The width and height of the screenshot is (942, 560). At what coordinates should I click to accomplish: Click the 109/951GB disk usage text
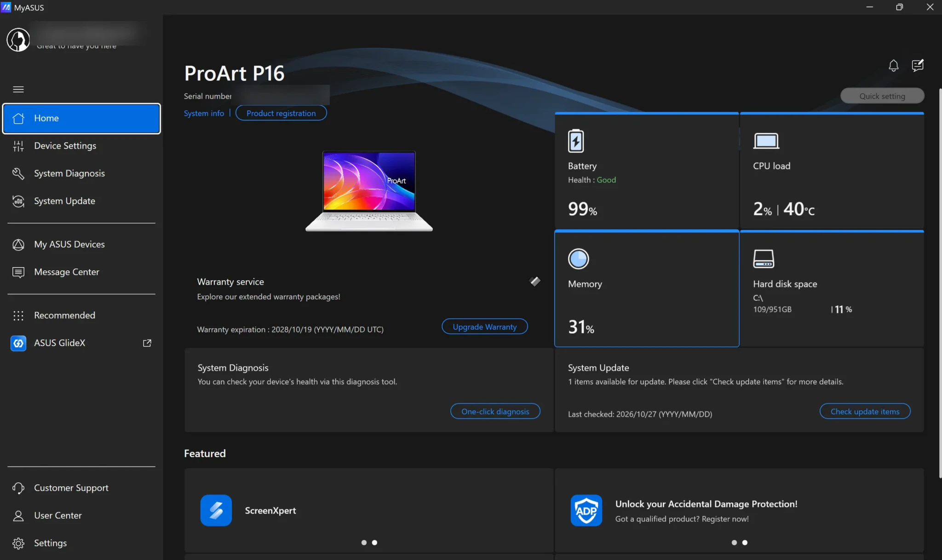point(772,309)
